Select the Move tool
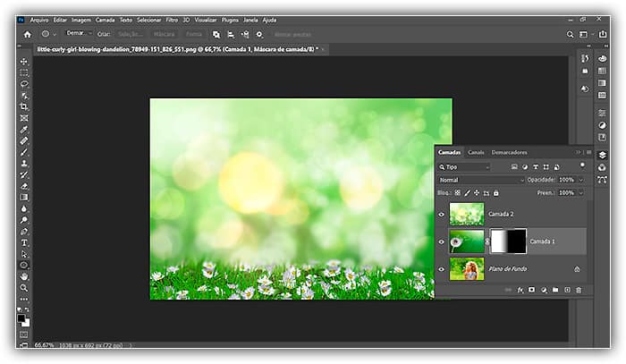The image size is (626, 364). click(x=24, y=62)
